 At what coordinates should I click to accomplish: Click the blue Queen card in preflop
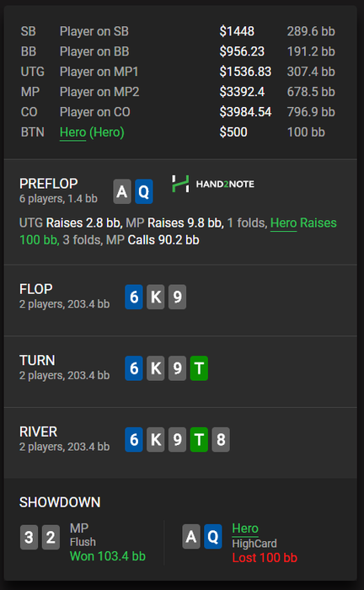point(144,191)
